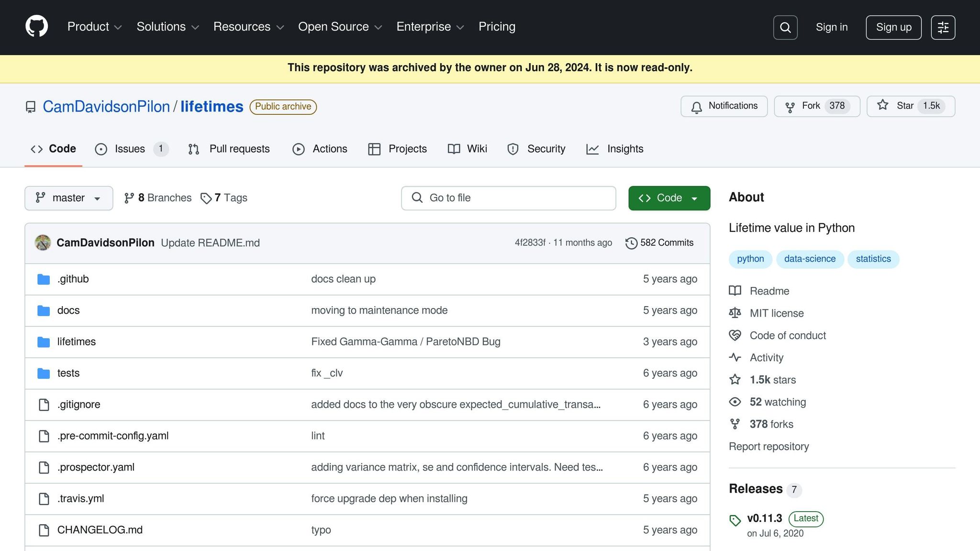This screenshot has height=551, width=980.
Task: Open the lifetimes folder icon
Action: point(44,342)
